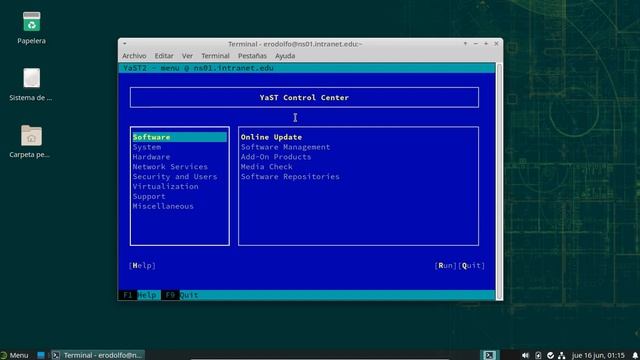
Task: Click the [Run] button in YaST
Action: [x=445, y=266]
